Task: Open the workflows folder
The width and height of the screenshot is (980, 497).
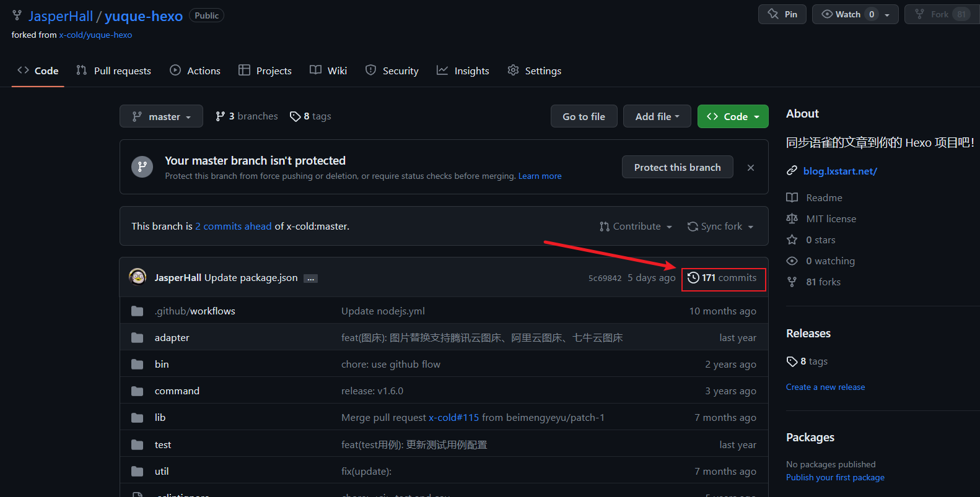Action: pos(212,311)
